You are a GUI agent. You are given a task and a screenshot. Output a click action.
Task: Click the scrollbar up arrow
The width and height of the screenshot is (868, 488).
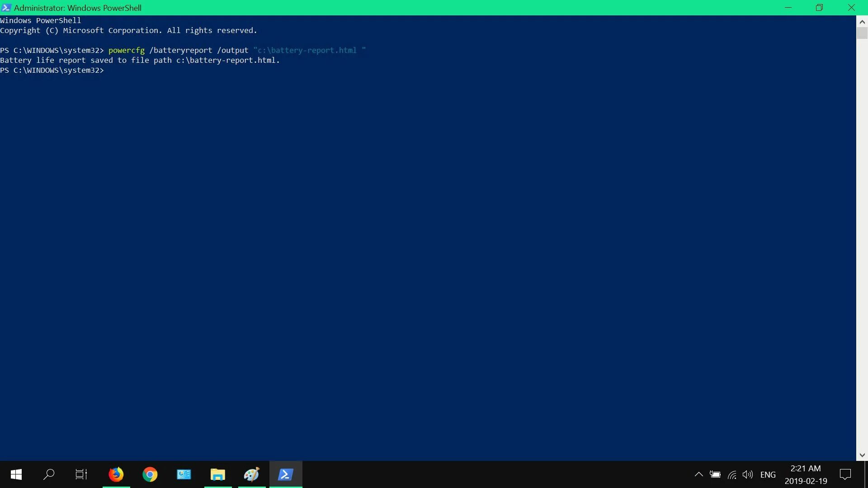862,22
